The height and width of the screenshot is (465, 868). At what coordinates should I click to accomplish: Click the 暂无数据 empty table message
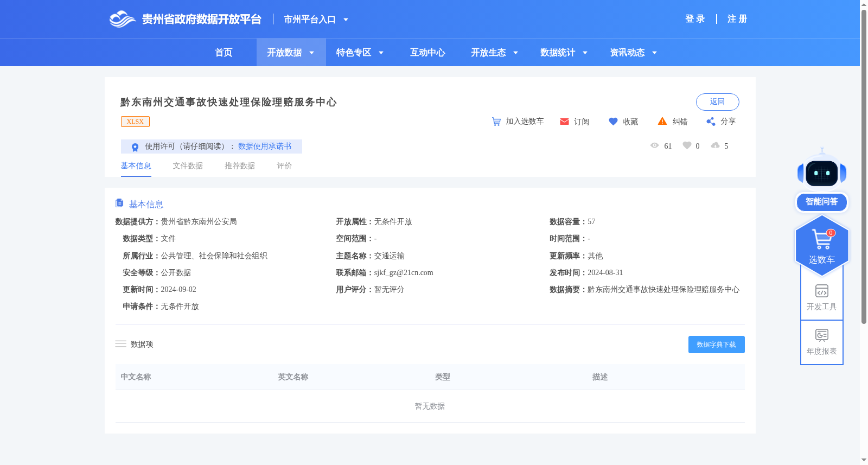tap(430, 406)
